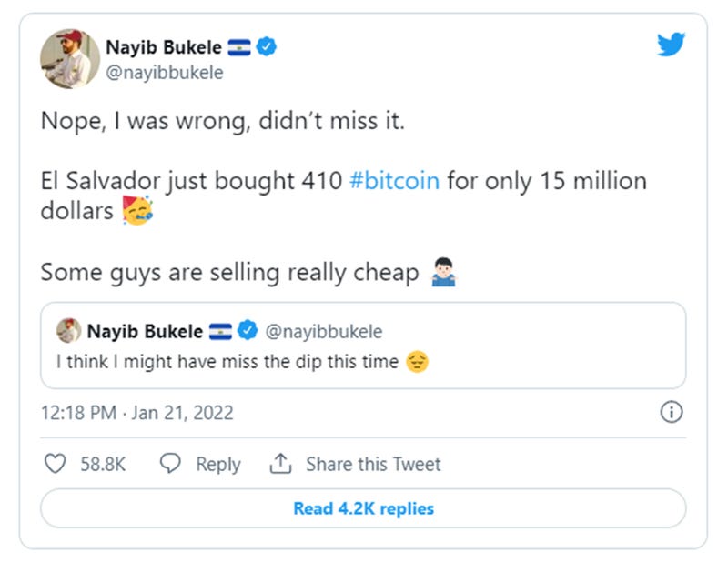Click the Reply text label
The width and height of the screenshot is (728, 562).
(x=218, y=464)
